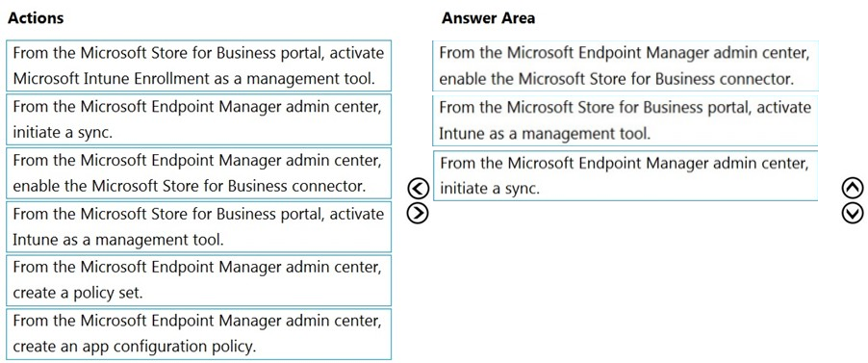Select 'initiate a sync' in Answer Area
868x363 pixels.
[x=625, y=175]
